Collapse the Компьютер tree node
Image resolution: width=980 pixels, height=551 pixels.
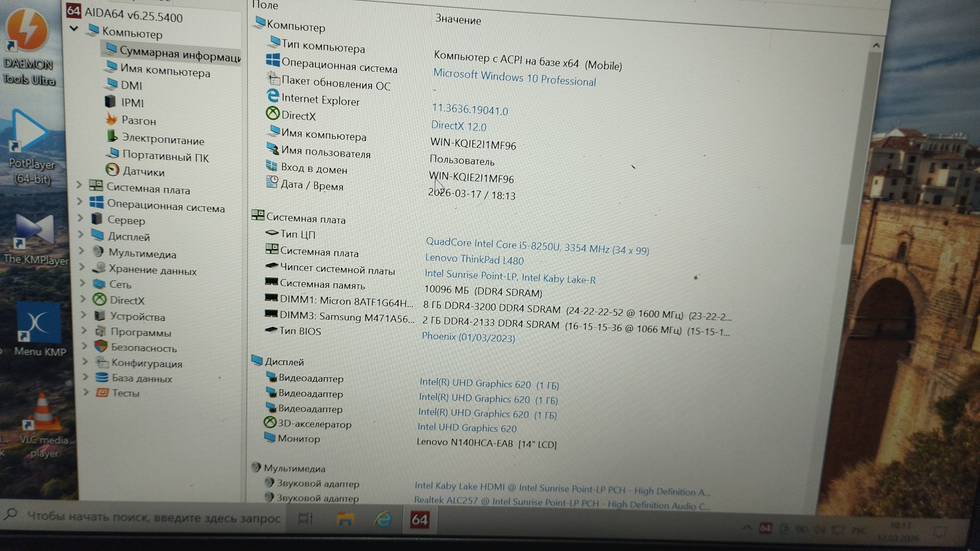click(75, 29)
